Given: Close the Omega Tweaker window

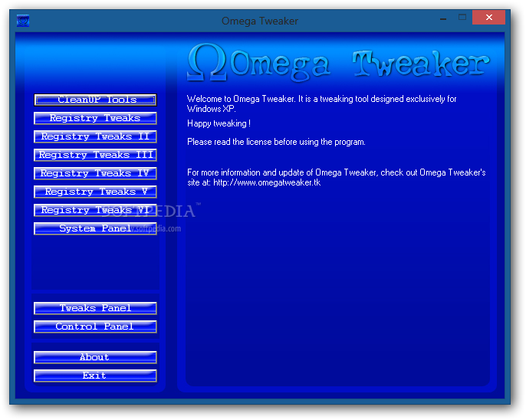Looking at the screenshot, I should (x=488, y=18).
